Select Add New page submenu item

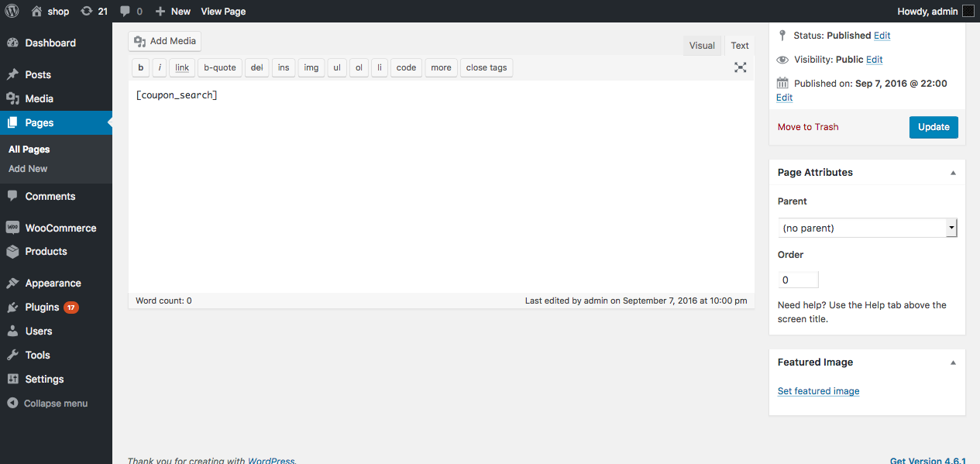[28, 168]
